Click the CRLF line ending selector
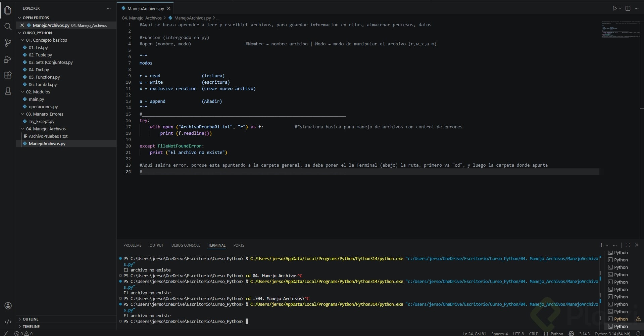The image size is (644, 336). click(533, 334)
